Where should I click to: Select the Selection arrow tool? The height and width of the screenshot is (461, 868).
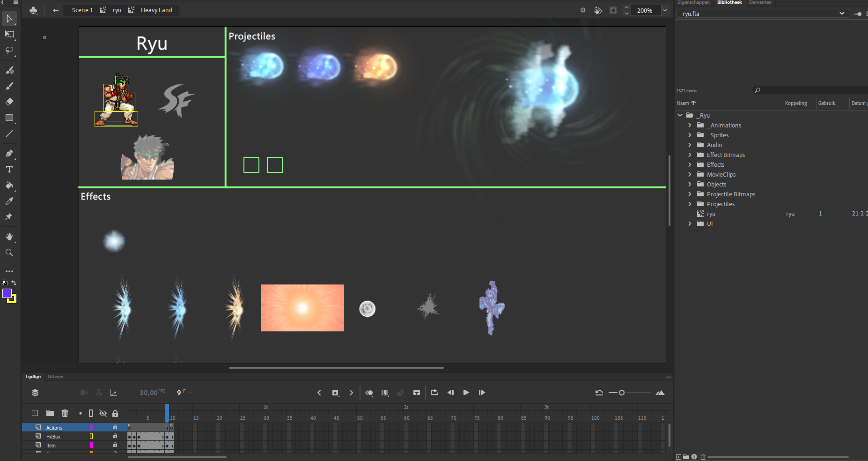9,19
